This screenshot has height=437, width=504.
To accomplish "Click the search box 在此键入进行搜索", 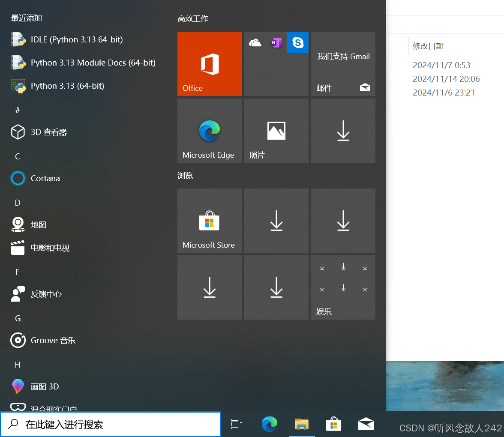I will pos(111,425).
